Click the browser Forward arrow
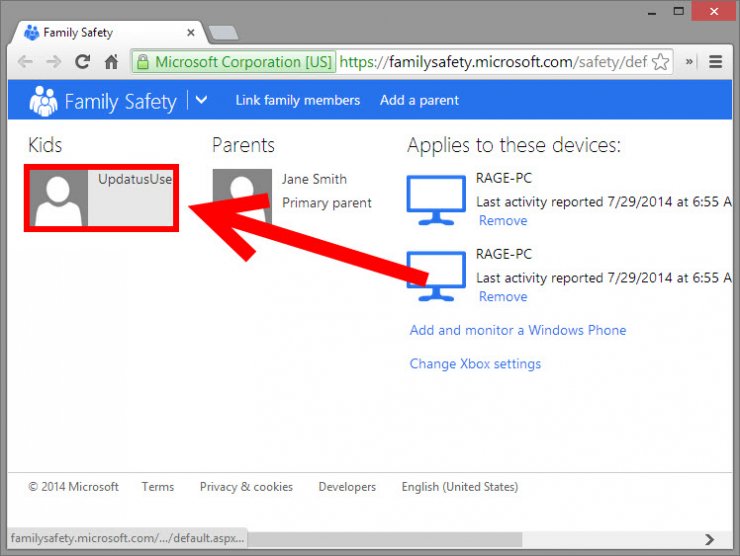The height and width of the screenshot is (556, 740). [53, 62]
